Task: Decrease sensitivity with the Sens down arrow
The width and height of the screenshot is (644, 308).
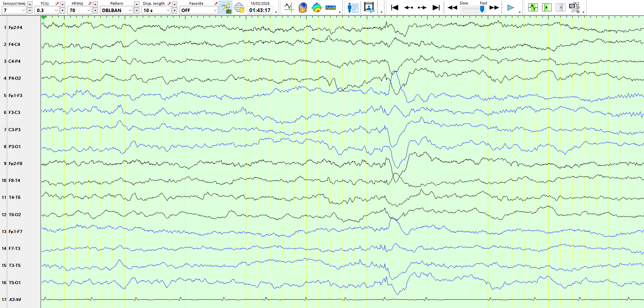Action: click(30, 10)
